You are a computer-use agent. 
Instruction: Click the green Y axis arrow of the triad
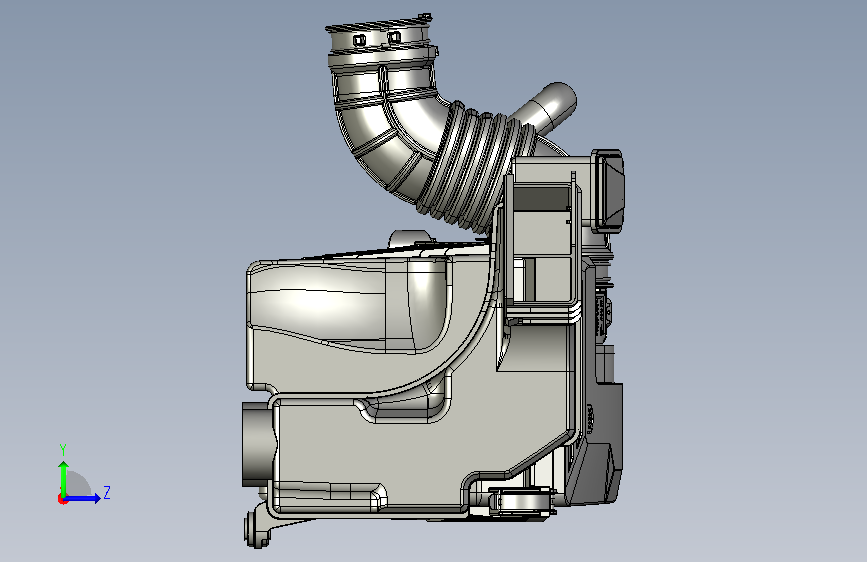point(64,479)
